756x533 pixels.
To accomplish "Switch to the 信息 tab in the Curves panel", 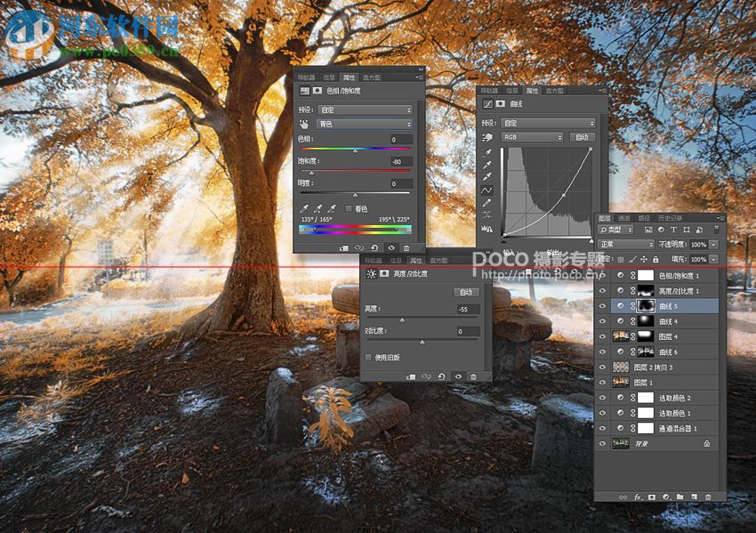I will click(x=512, y=91).
